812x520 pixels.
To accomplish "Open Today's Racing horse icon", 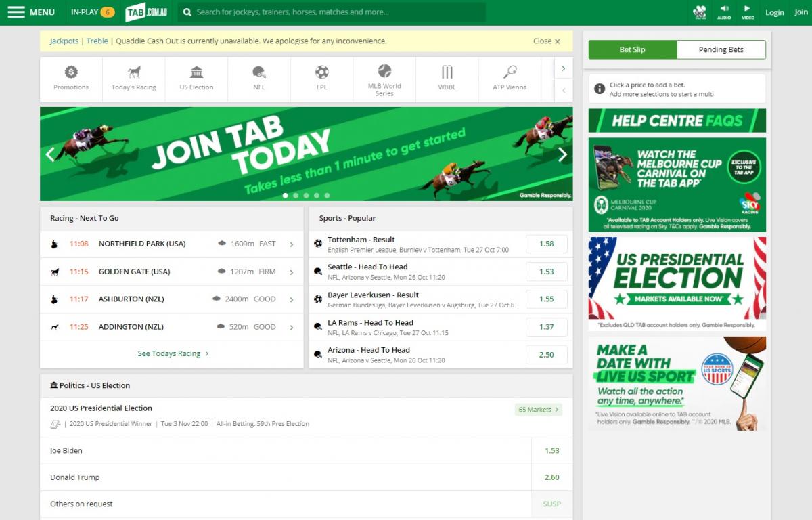I will coord(134,72).
